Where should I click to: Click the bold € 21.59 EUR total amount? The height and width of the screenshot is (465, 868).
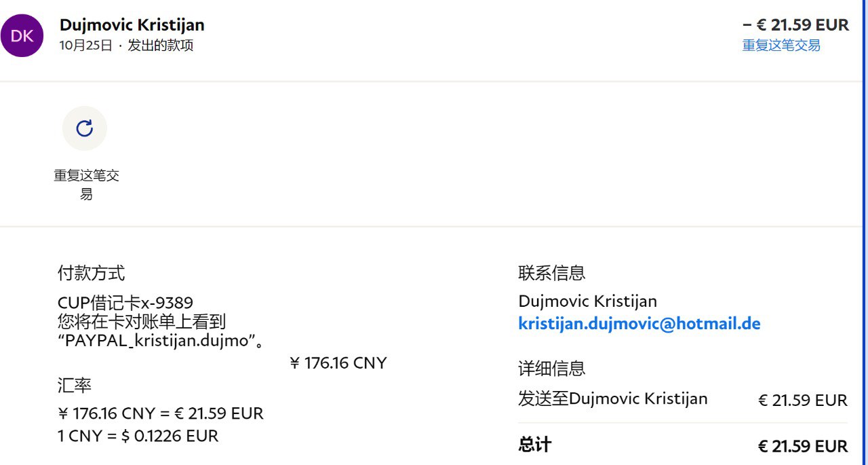(x=802, y=447)
